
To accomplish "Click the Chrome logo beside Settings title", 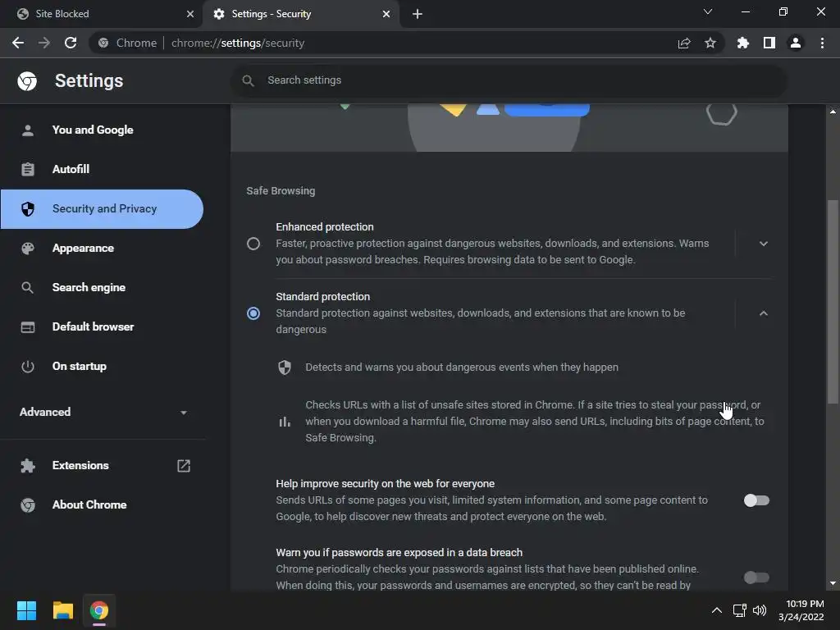I will click(x=27, y=81).
